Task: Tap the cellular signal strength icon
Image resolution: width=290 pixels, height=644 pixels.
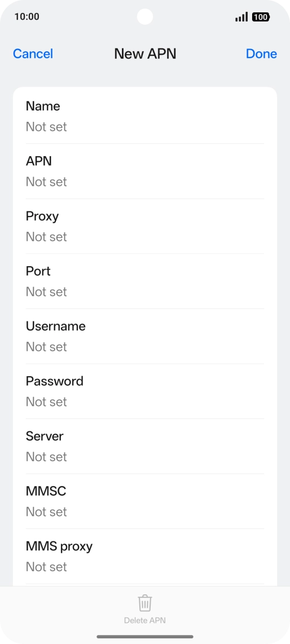Action: 241,17
